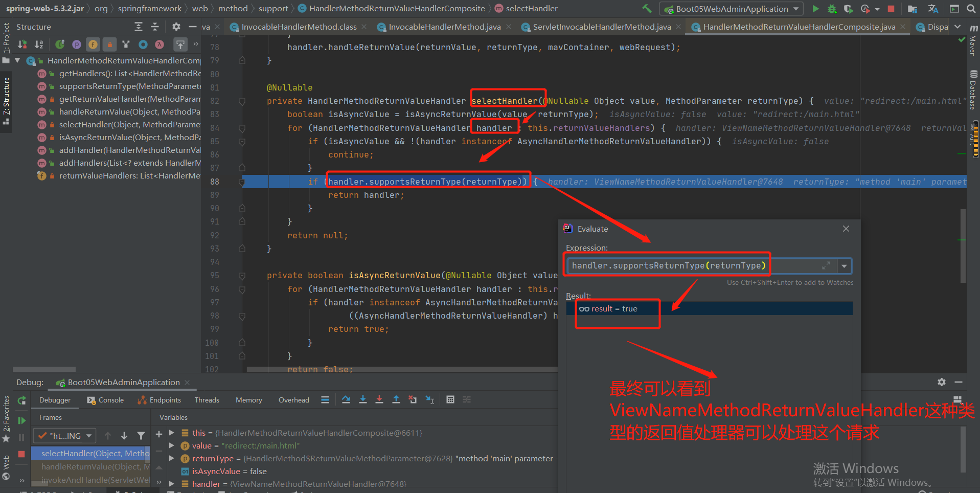Show more Structure toolbar items chevron
This screenshot has height=493, width=980.
point(195,44)
